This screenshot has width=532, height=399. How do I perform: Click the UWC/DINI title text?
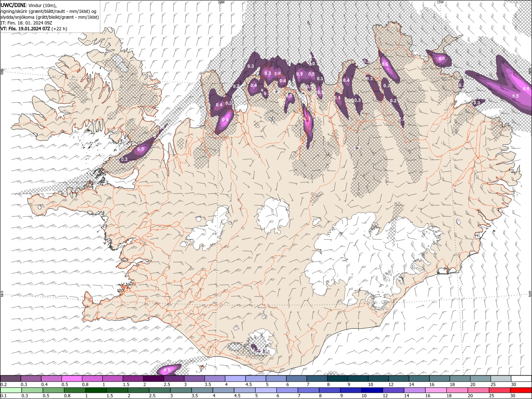13,5
